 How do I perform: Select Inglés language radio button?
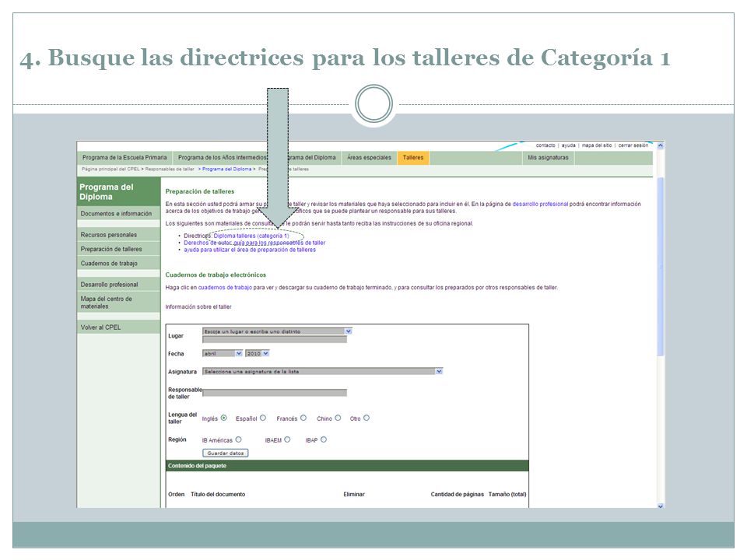pyautogui.click(x=223, y=418)
